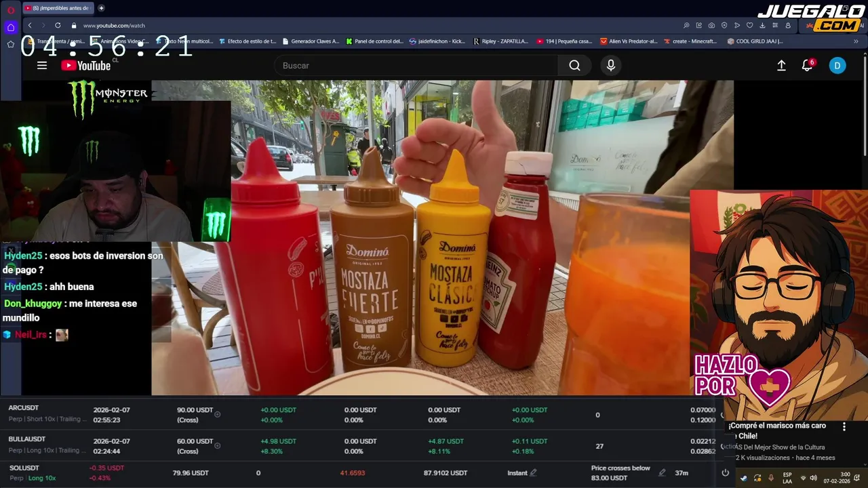The height and width of the screenshot is (488, 868).
Task: Open Generador Claves A... bookmark
Action: [311, 41]
